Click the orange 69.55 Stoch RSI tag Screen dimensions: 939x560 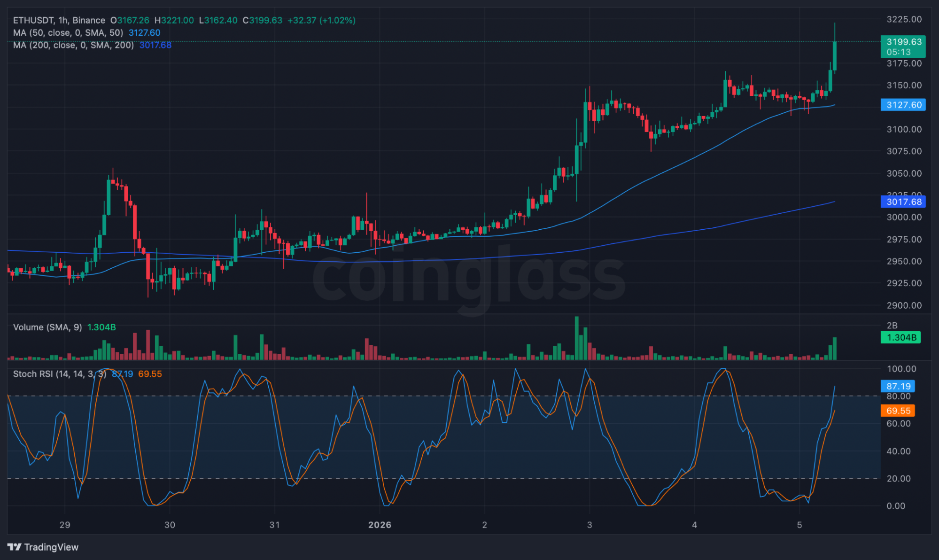tap(898, 411)
